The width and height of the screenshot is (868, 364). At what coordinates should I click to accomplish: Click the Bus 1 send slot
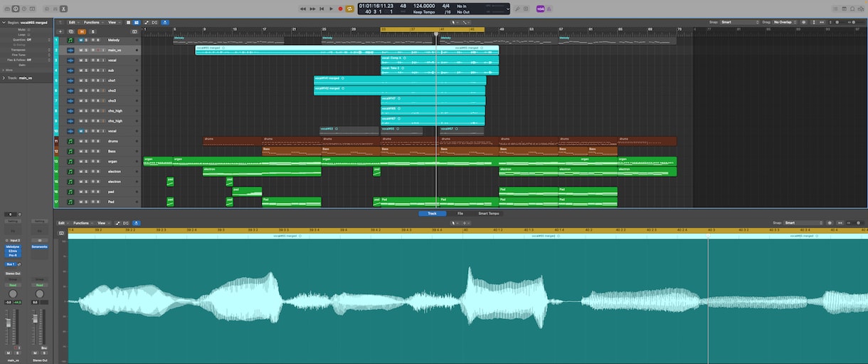click(11, 264)
